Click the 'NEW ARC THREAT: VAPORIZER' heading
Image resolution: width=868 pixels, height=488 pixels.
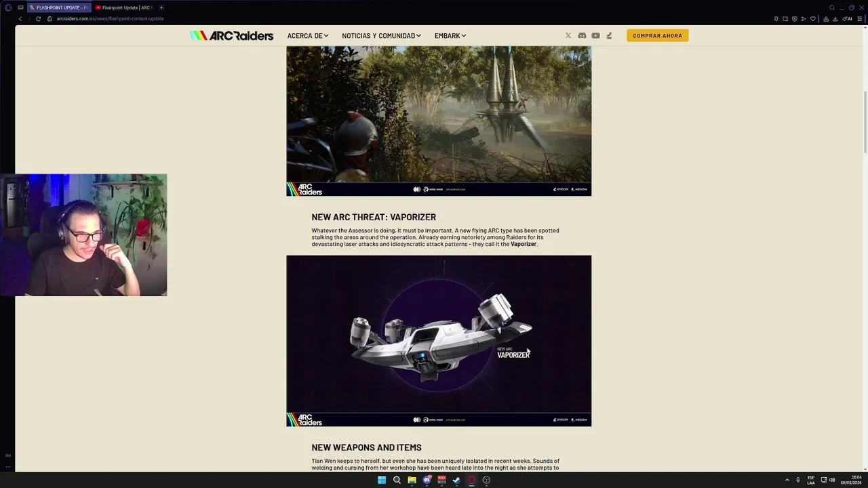[x=374, y=217]
